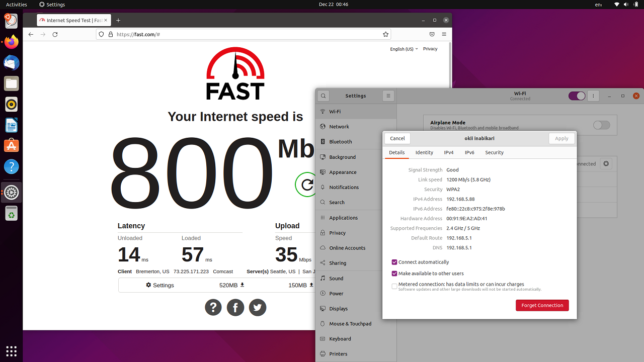Click the Firefox icon in the dock
The width and height of the screenshot is (644, 362).
11,42
